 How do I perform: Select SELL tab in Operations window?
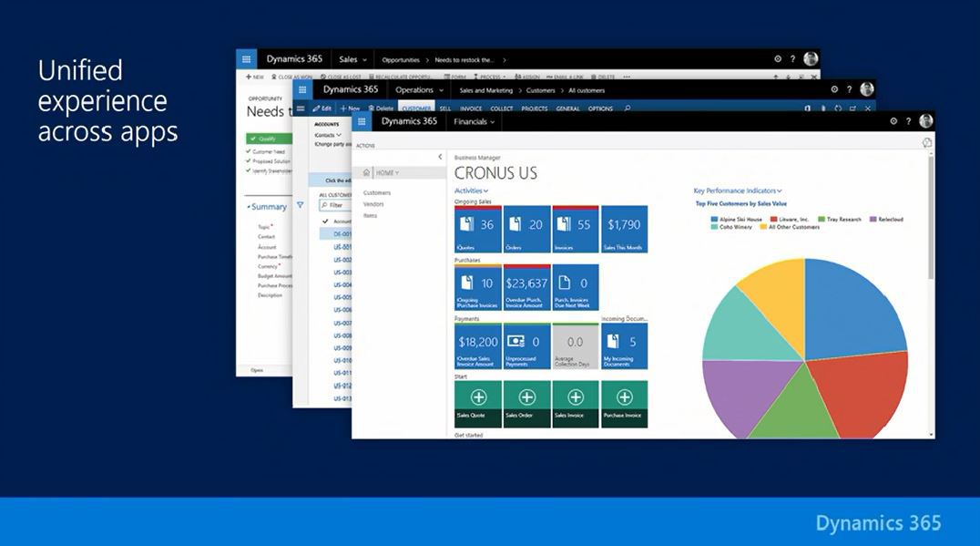(445, 108)
